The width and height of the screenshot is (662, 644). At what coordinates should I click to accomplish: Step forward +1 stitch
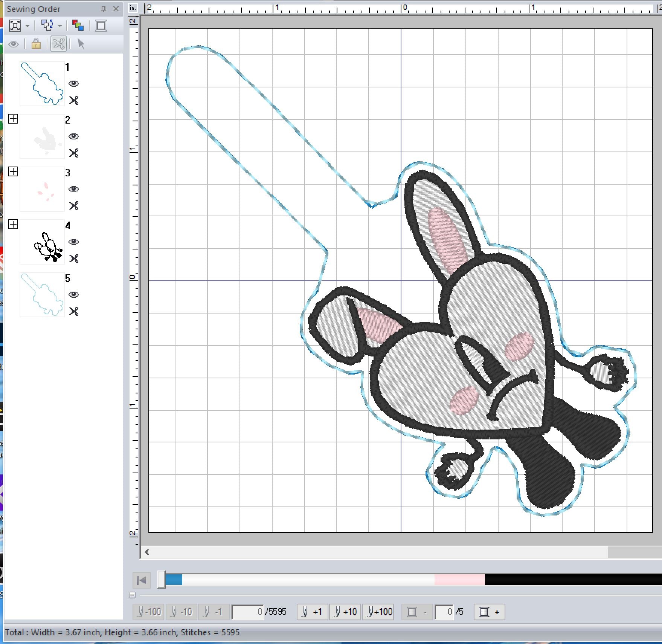312,612
